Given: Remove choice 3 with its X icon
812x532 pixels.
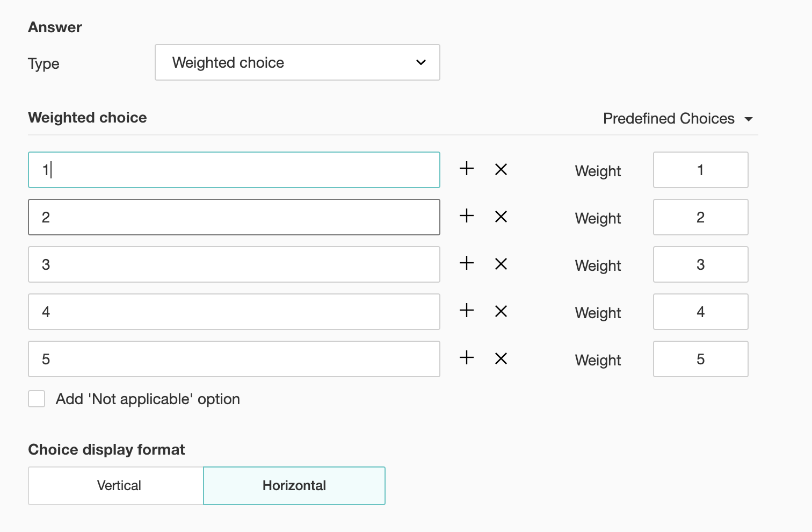Looking at the screenshot, I should coord(501,264).
